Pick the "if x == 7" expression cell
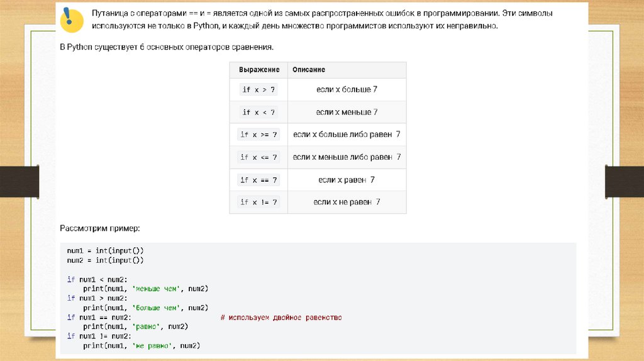Viewport: 644px width, 361px height. [x=258, y=180]
